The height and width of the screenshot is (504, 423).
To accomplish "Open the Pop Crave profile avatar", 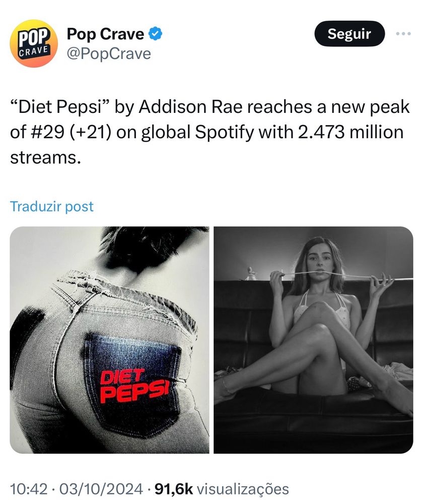I will 34,43.
